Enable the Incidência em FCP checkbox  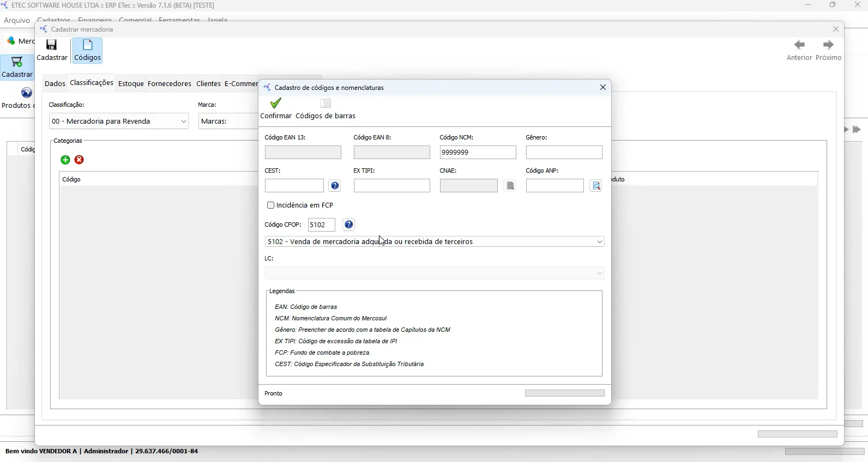coord(270,205)
